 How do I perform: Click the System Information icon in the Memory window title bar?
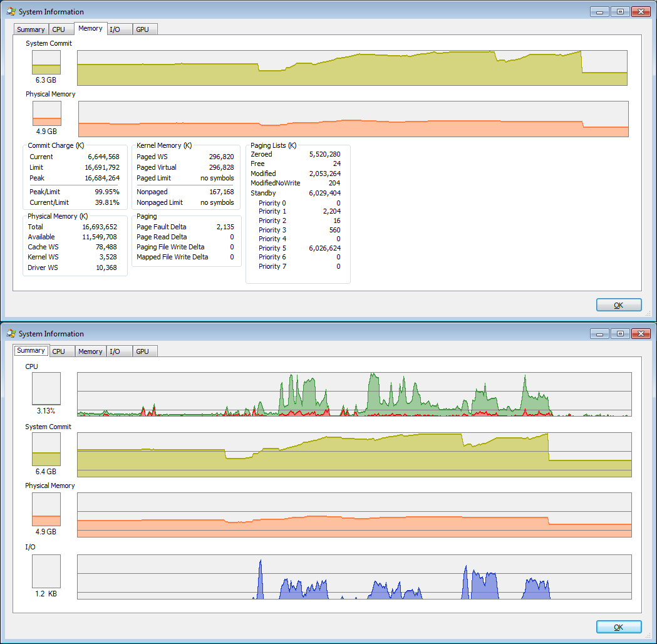click(11, 11)
